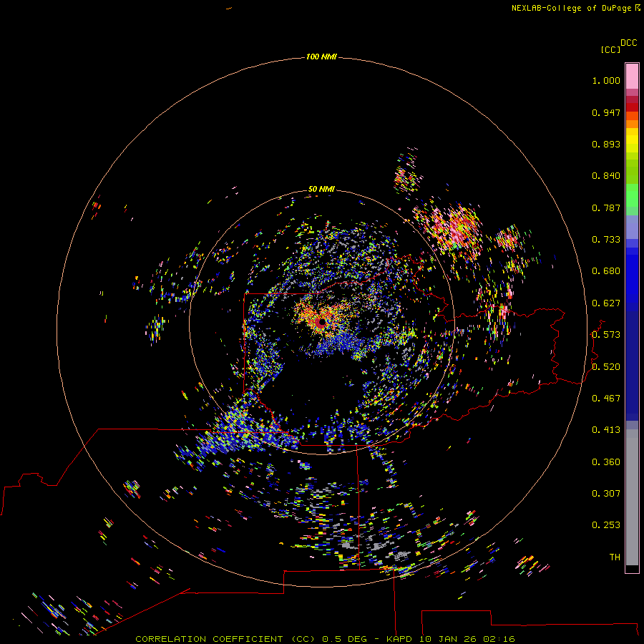Viewport: 644px width, 644px height.
Task: Click the 0.360 legend value
Action: 606,462
